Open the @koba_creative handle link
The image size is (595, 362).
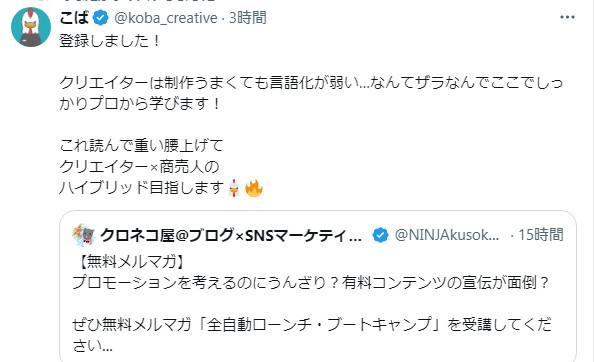[x=165, y=18]
